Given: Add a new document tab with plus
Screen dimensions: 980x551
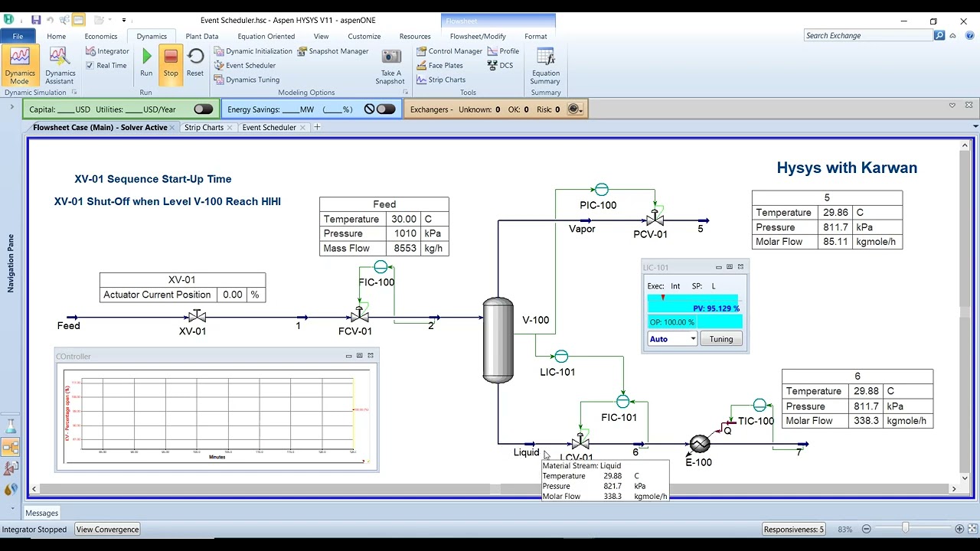Looking at the screenshot, I should [317, 127].
